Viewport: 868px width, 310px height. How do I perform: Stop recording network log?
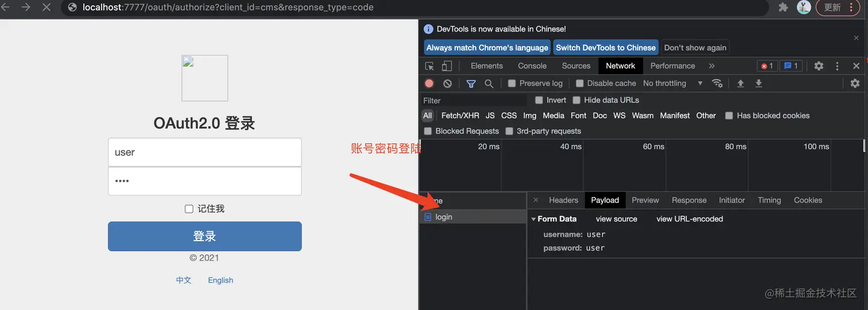(429, 83)
